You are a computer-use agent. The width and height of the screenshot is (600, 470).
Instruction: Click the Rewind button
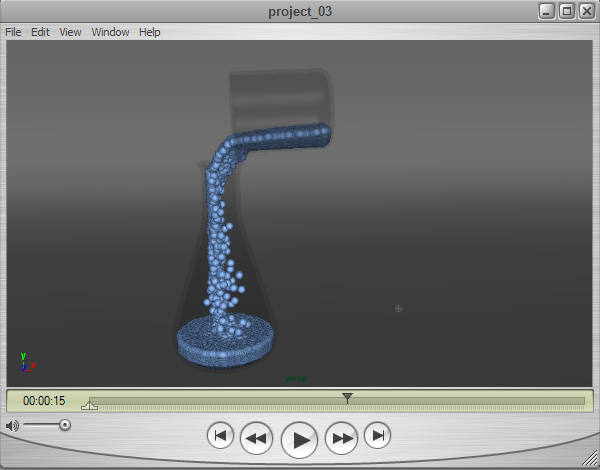click(257, 437)
